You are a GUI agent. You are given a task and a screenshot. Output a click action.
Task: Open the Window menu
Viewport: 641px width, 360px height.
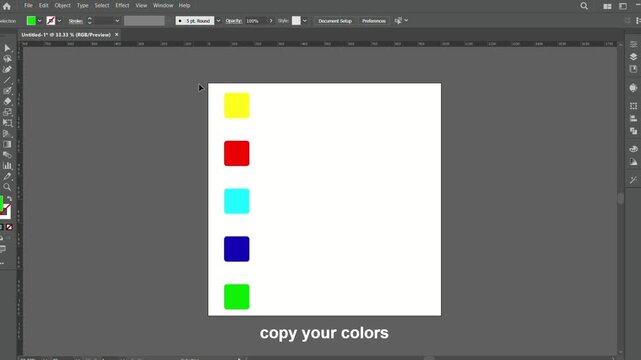click(x=163, y=6)
